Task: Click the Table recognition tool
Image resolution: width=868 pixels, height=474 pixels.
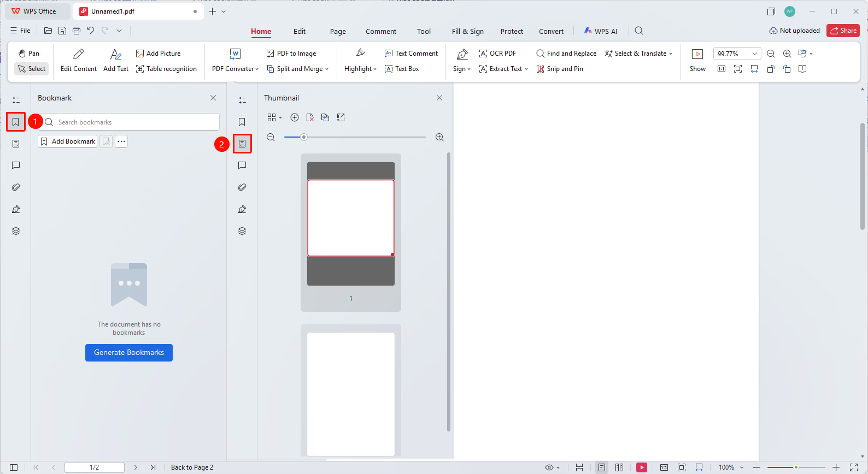Action: click(x=166, y=69)
